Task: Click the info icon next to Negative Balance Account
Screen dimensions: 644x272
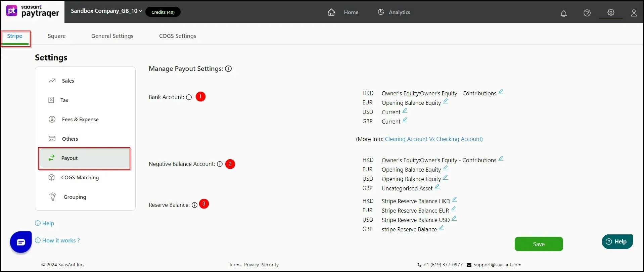Action: [220, 164]
